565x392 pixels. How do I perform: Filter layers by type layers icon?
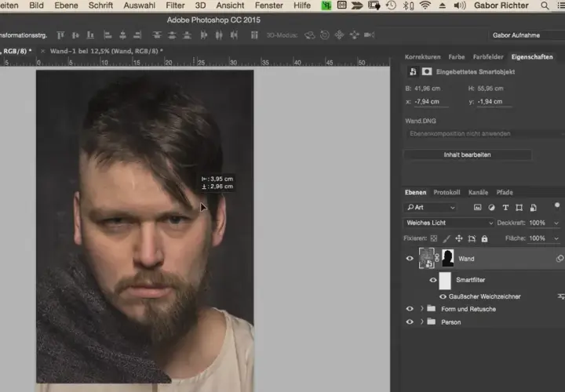click(505, 208)
